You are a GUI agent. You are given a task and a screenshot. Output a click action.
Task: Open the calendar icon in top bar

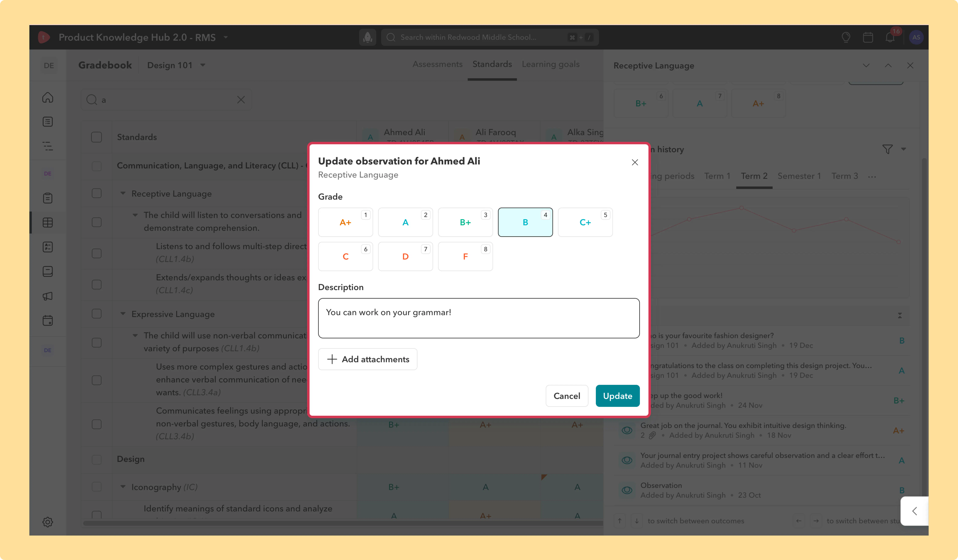click(x=868, y=37)
